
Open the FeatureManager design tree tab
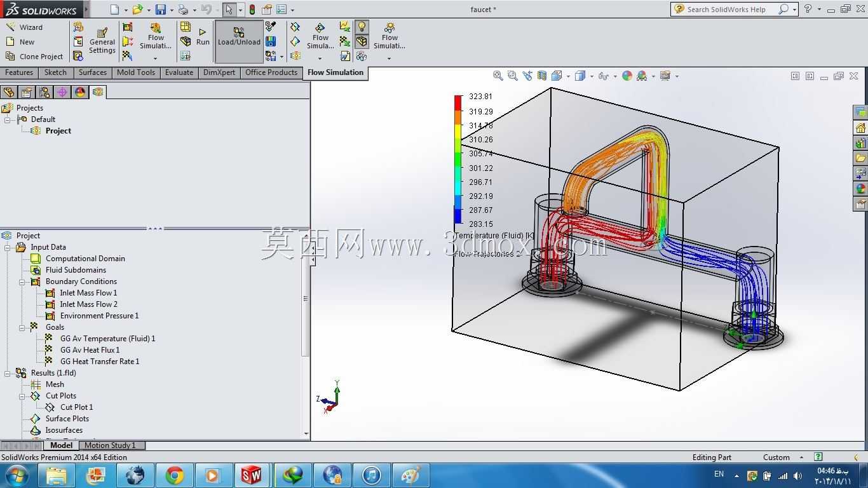9,92
